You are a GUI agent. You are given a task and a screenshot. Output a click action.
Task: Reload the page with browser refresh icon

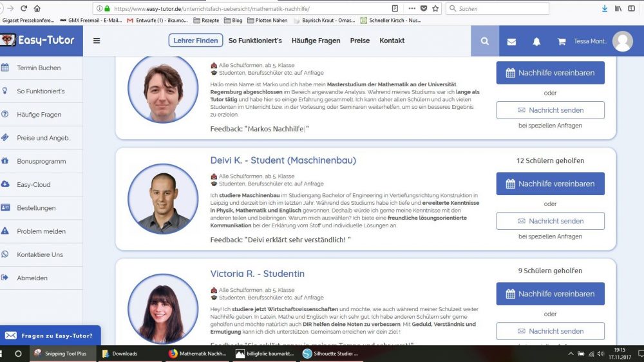[x=24, y=8]
